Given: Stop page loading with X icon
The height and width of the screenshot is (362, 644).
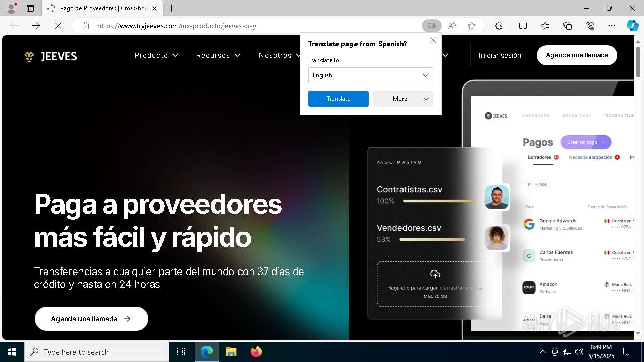Looking at the screenshot, I should coord(58,26).
